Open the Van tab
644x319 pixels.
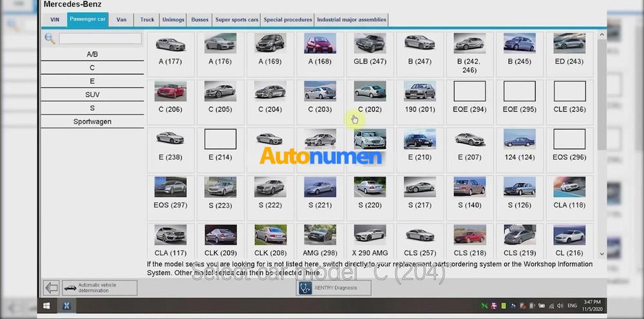[x=121, y=19]
